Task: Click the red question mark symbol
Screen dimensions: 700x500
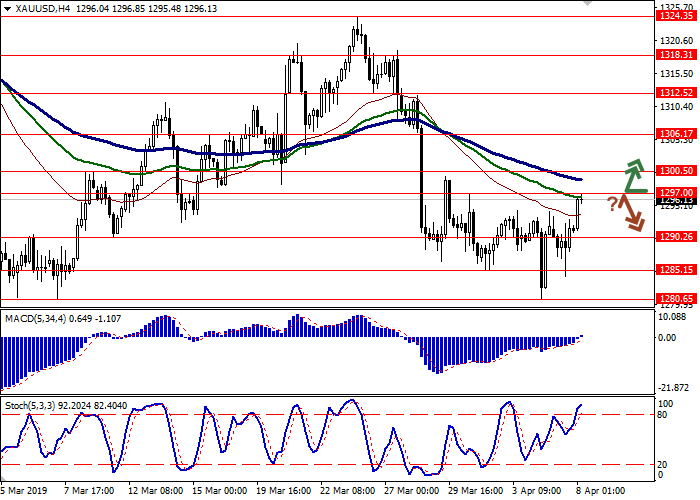Action: coord(612,204)
